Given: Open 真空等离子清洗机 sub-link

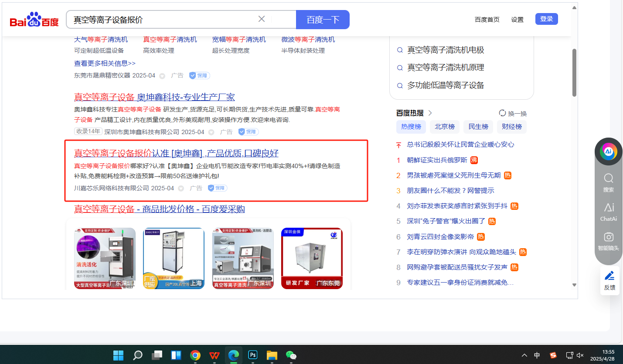Looking at the screenshot, I should pyautogui.click(x=170, y=39).
